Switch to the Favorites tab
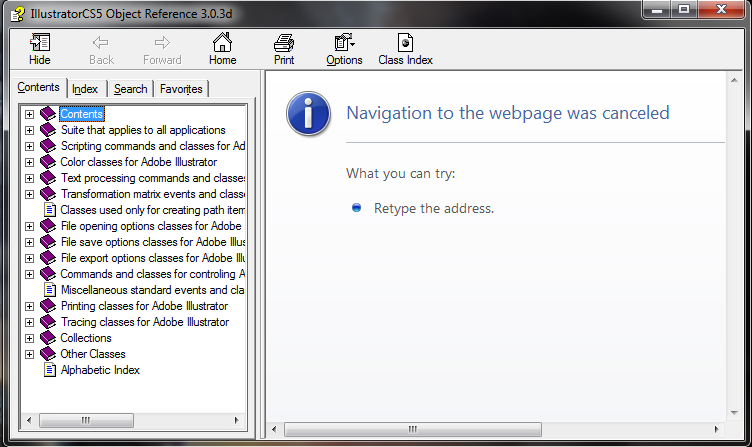 coord(181,89)
